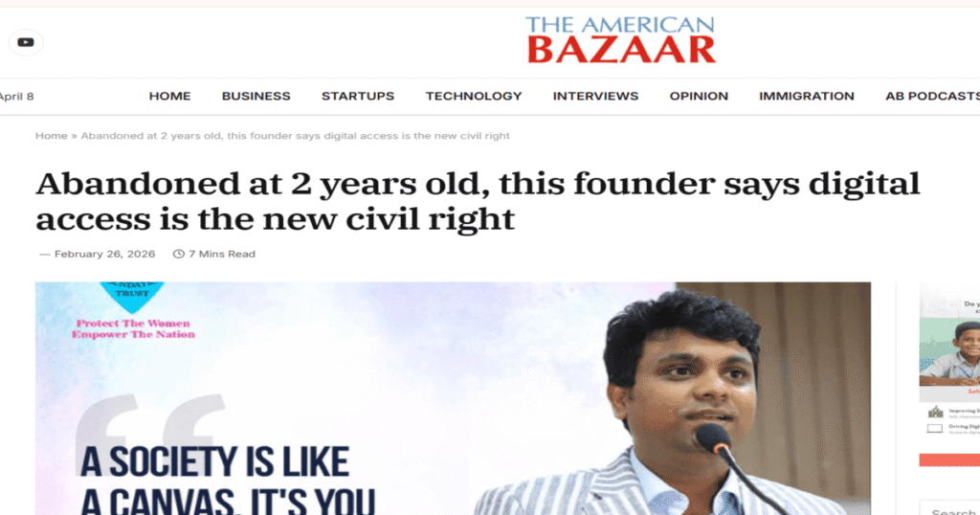Click the February 26, 2026 date
The height and width of the screenshot is (515, 980).
coord(104,254)
